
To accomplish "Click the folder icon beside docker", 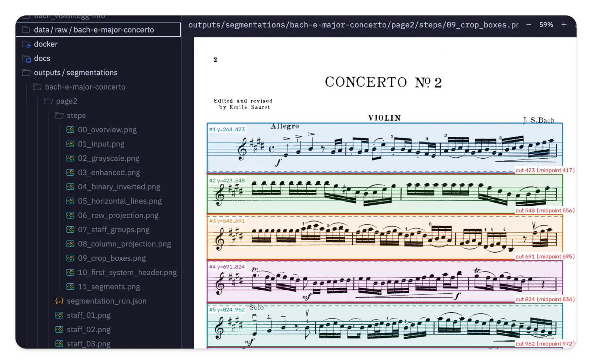I will [26, 44].
